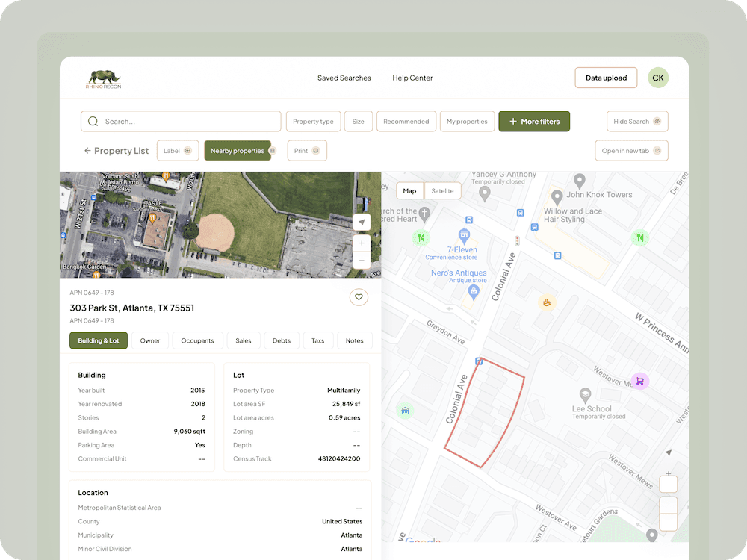
Task: Click the green bank building marker
Action: click(405, 411)
